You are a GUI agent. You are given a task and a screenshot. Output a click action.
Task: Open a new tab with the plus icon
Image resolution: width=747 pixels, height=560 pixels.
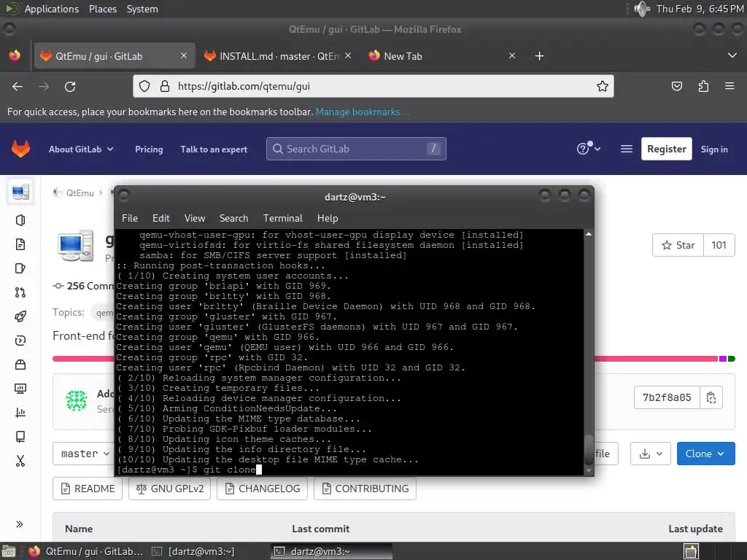tap(539, 56)
